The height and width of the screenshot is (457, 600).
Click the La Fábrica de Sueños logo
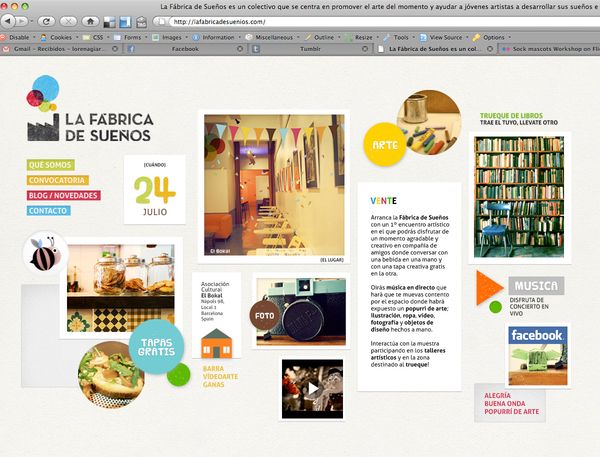point(90,109)
